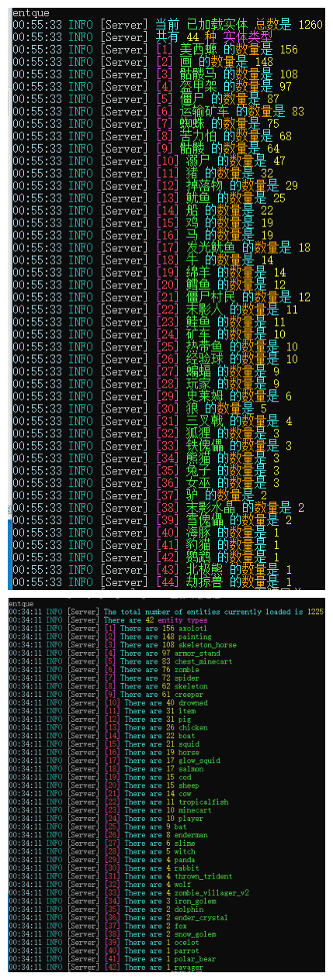The width and height of the screenshot is (333, 980).
Task: Select the [39] 雪傀儡 2 line
Action: point(152,520)
